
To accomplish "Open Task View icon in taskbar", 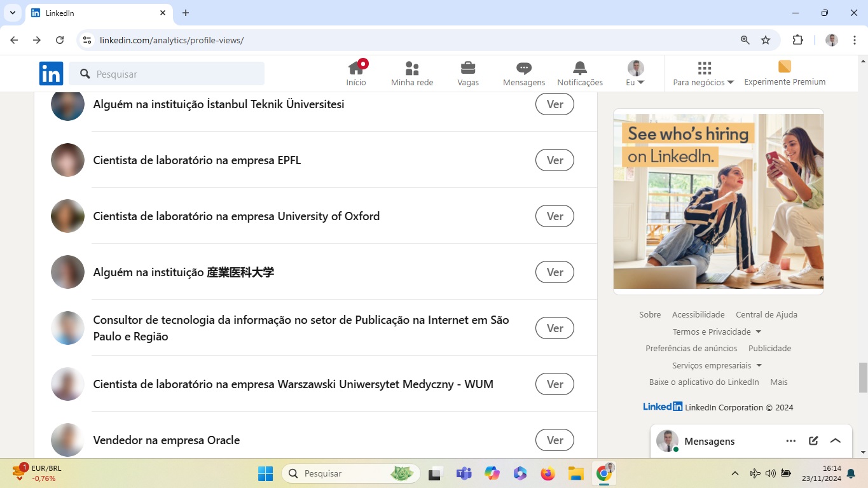I will click(436, 473).
